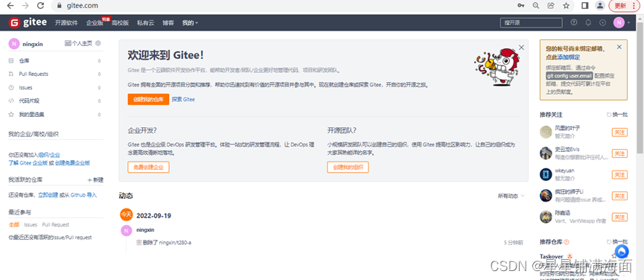Share this page via address bar icon
The height and width of the screenshot is (280, 644).
(551, 6)
